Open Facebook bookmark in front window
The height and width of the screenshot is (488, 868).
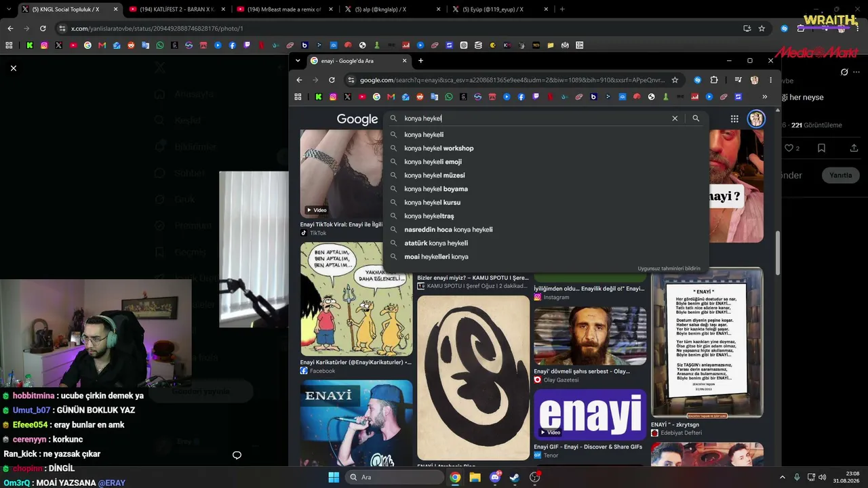pos(521,97)
